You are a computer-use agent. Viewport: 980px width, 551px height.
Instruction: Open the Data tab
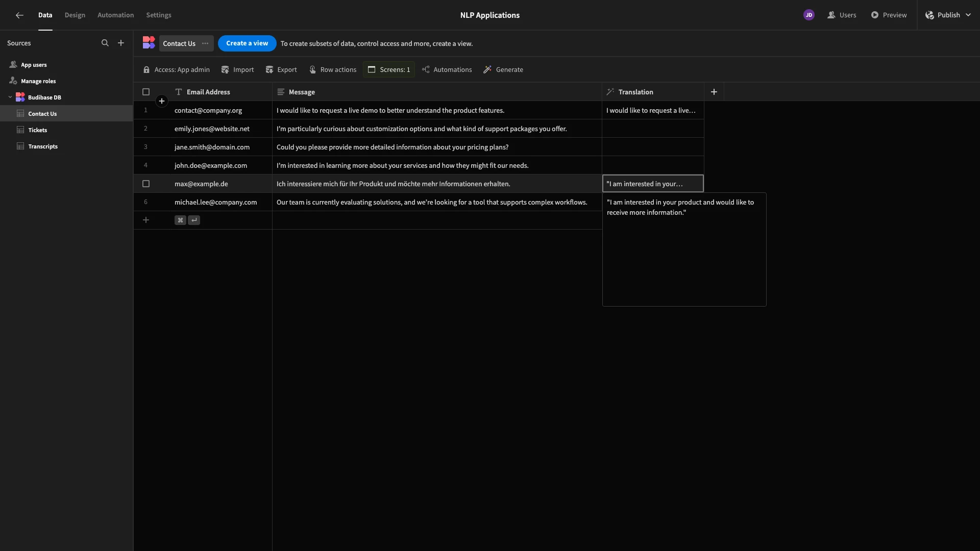[x=45, y=15]
